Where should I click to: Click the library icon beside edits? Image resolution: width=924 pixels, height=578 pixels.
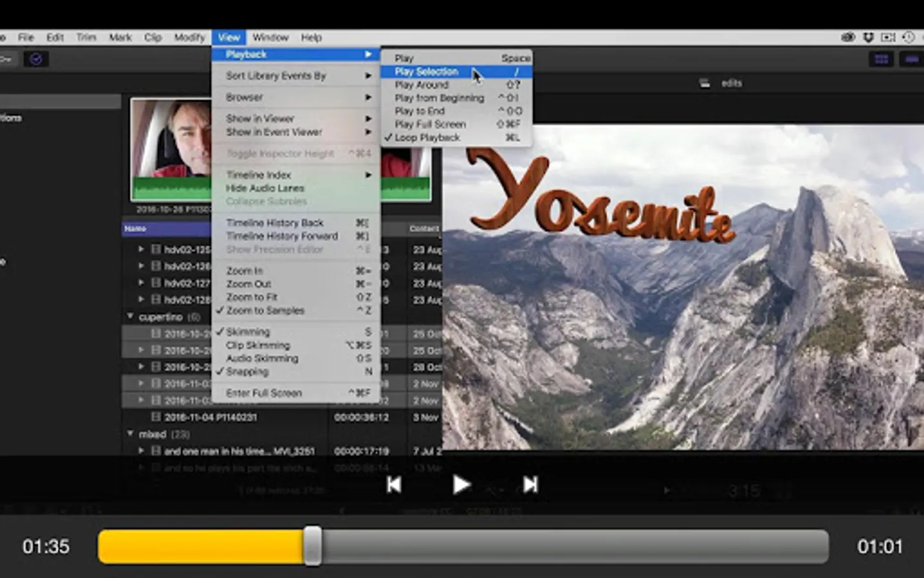pyautogui.click(x=705, y=83)
